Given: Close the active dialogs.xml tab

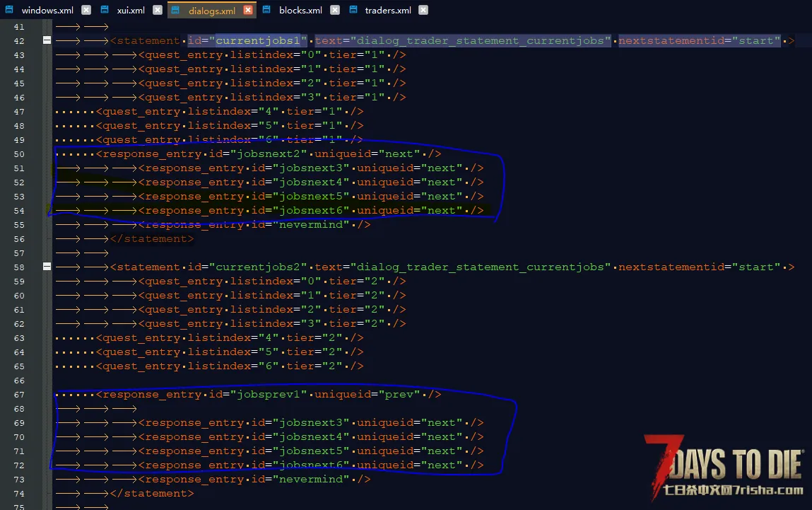Looking at the screenshot, I should click(x=248, y=11).
